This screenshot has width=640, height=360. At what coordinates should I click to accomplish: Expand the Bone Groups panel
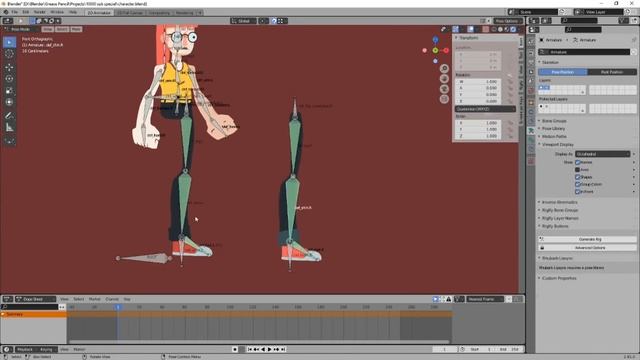[x=553, y=121]
